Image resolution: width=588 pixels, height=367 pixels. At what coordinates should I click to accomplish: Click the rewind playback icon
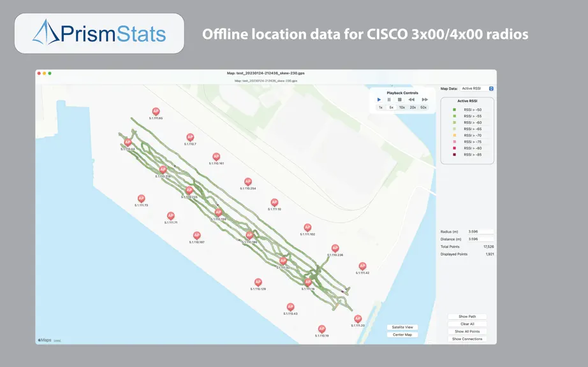pyautogui.click(x=411, y=99)
